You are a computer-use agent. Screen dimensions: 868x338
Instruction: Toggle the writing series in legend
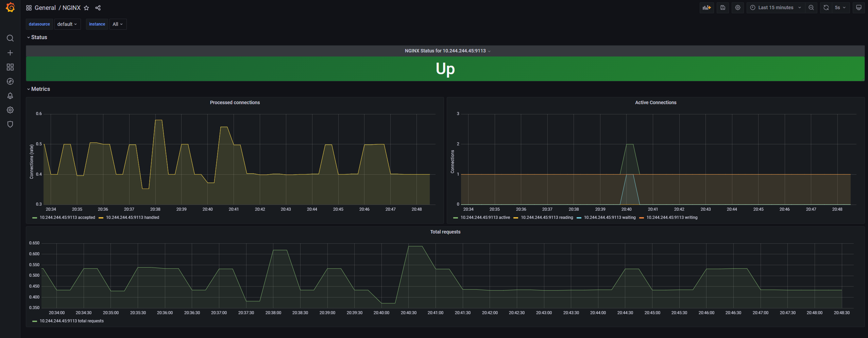672,218
